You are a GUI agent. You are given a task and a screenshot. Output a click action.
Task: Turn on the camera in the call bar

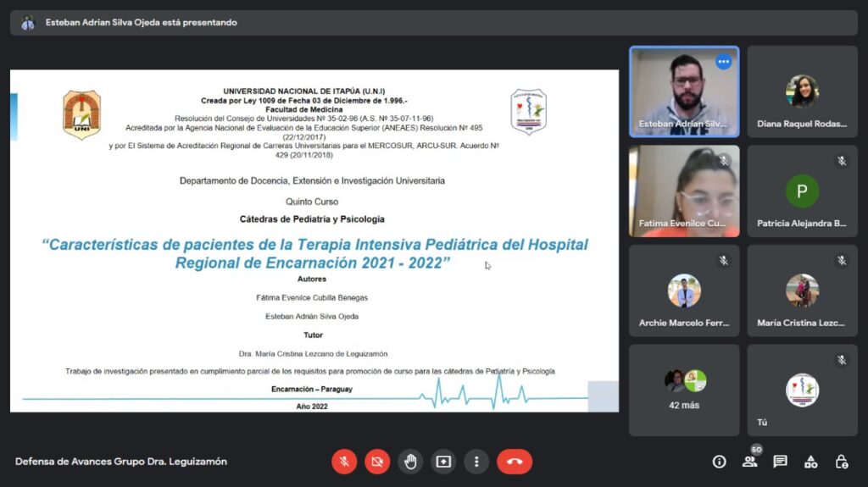tap(377, 462)
